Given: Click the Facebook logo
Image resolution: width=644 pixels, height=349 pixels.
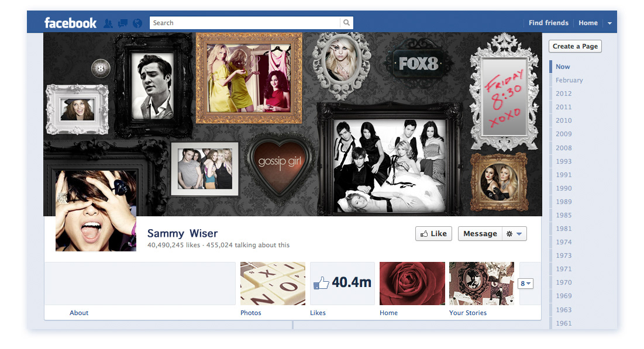Looking at the screenshot, I should coord(70,23).
